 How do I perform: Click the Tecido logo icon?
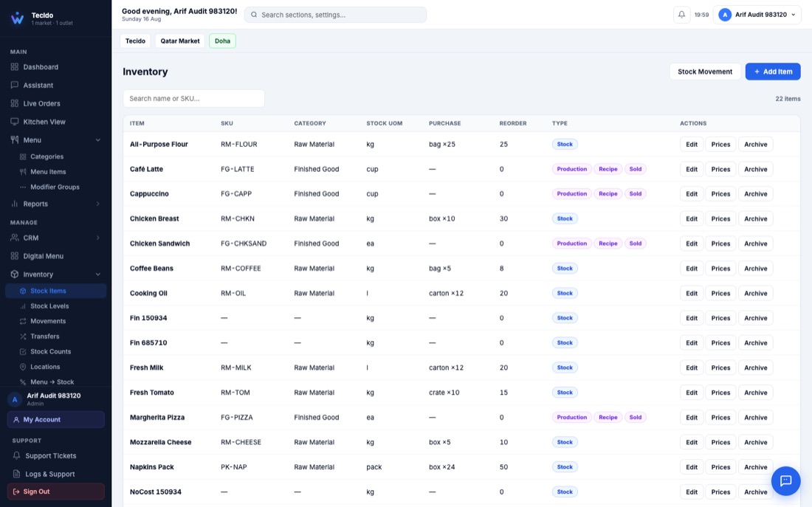[17, 18]
